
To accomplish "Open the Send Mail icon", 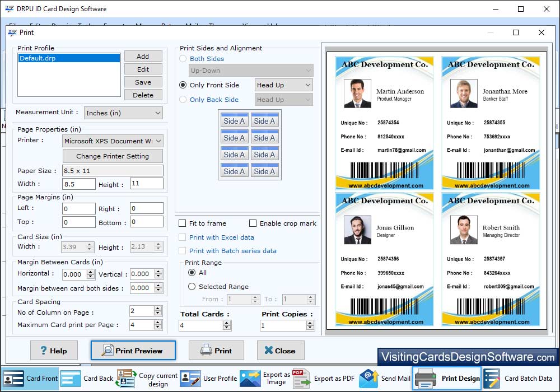I will pos(368,379).
